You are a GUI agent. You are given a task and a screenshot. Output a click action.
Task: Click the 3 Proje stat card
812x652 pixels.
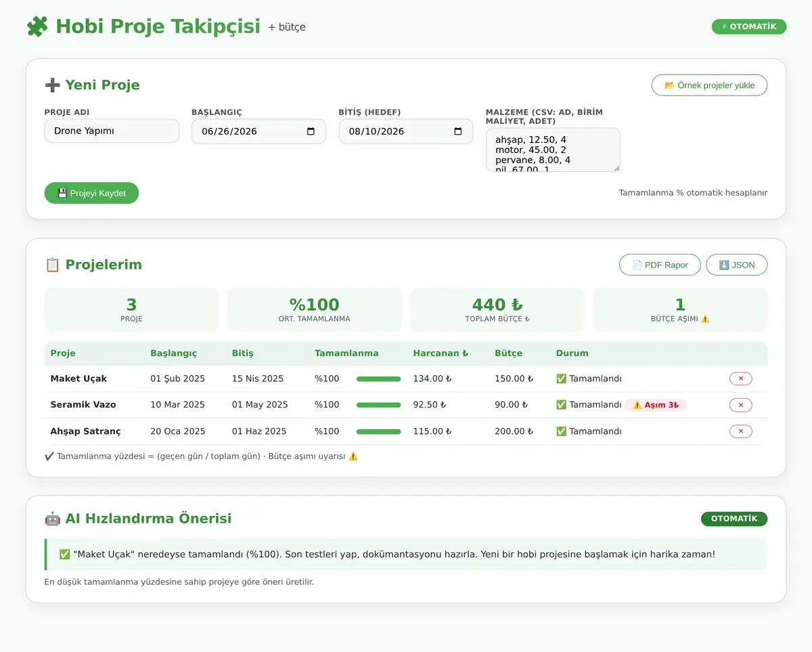pos(131,309)
